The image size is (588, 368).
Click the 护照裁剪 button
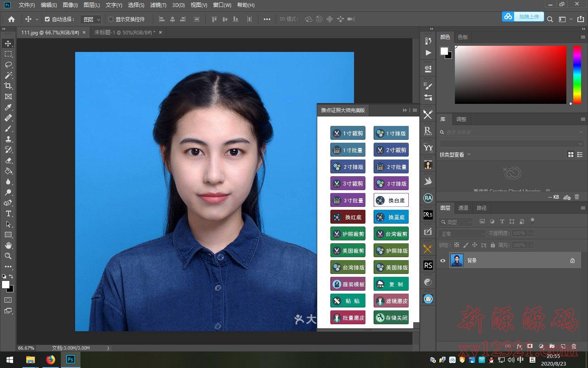[348, 234]
